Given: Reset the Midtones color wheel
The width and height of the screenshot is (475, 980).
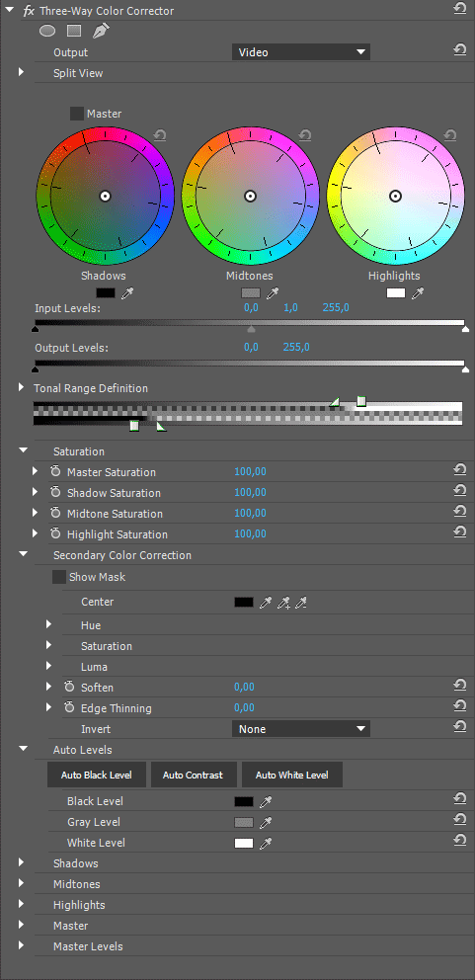Looking at the screenshot, I should pos(305,135).
